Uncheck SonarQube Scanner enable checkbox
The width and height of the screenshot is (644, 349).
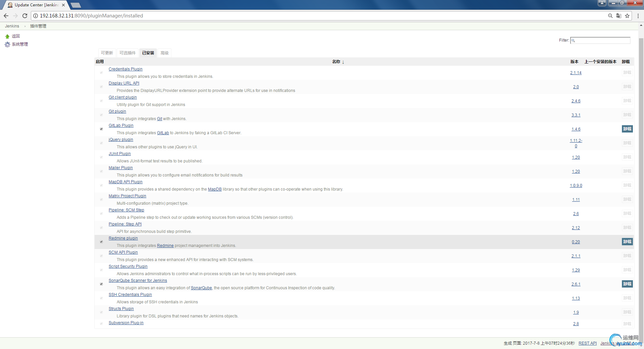101,284
